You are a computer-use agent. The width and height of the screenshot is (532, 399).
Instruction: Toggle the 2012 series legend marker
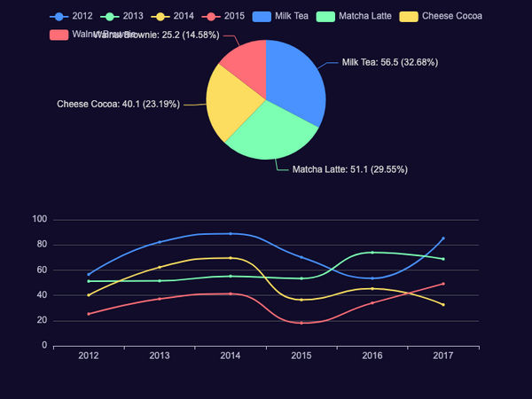tap(59, 16)
